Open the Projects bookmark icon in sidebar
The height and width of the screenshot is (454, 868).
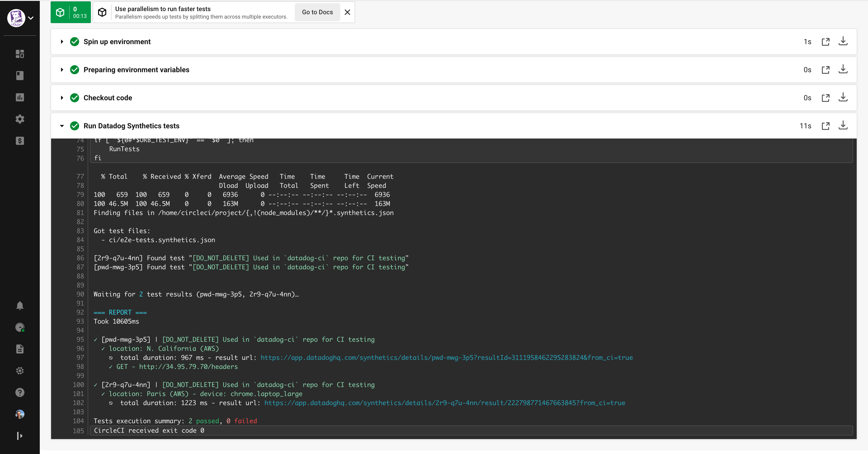(x=20, y=76)
